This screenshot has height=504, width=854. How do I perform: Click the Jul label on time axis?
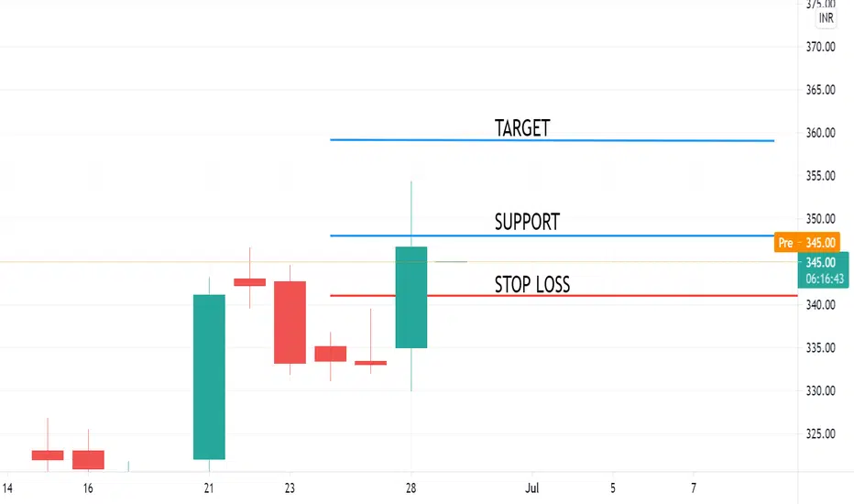[532, 488]
